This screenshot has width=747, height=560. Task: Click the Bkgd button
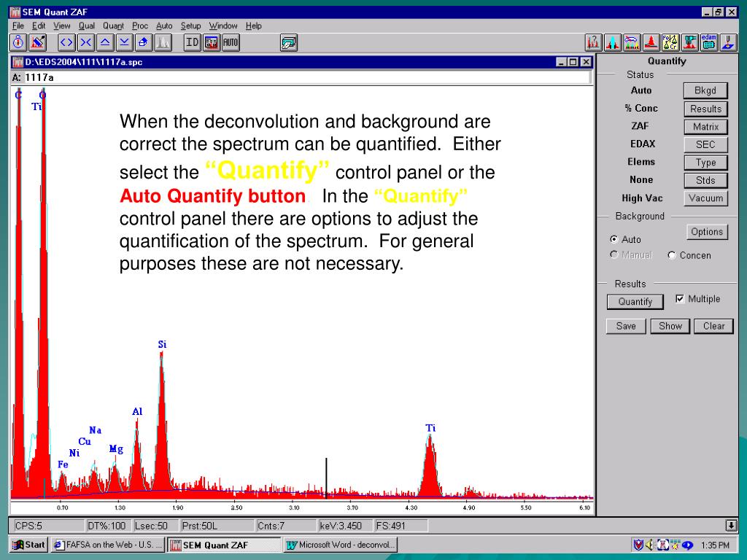(705, 90)
